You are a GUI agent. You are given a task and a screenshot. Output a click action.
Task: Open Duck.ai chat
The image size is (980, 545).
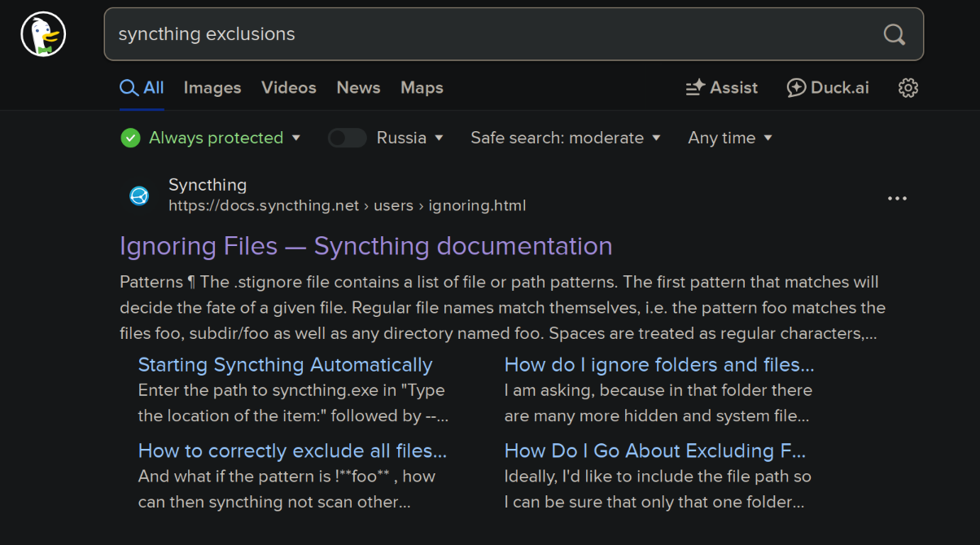[x=828, y=88]
